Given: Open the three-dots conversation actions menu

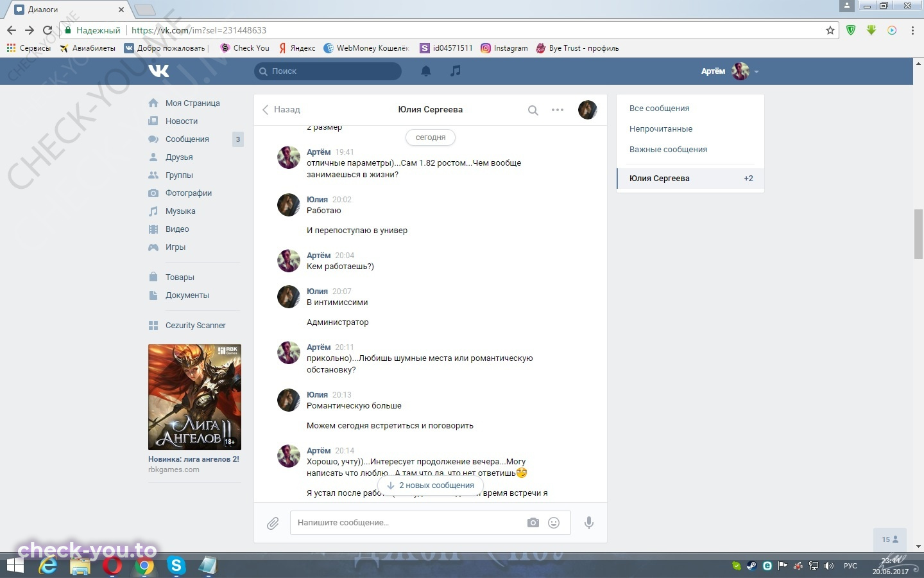Looking at the screenshot, I should (x=558, y=110).
